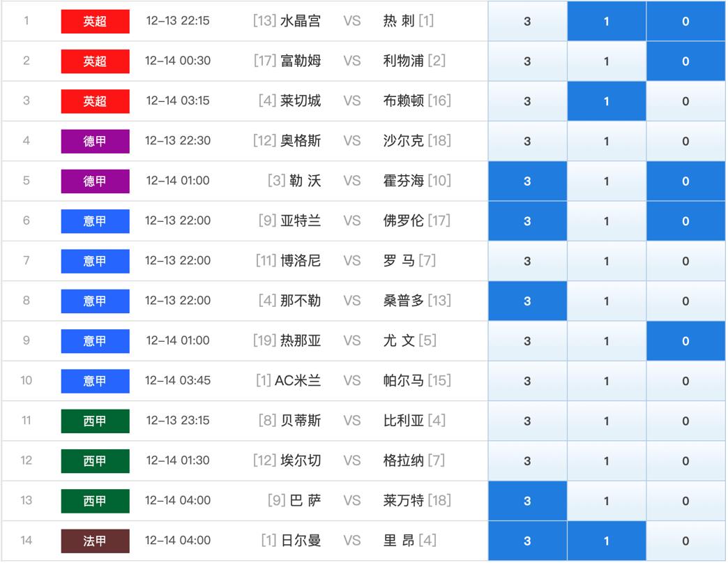Click the 英超 tag in match 2
The width and height of the screenshot is (728, 563).
pos(95,61)
